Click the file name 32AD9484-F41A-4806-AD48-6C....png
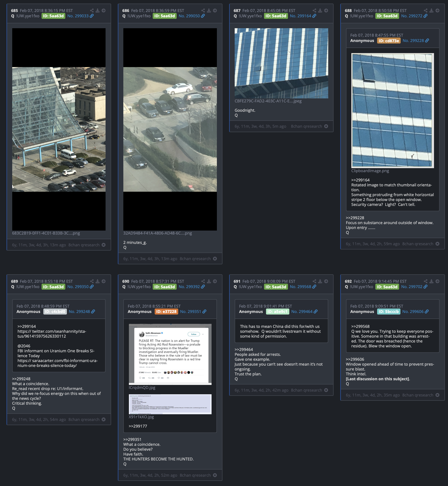Image resolution: width=448 pixels, height=486 pixels. 158,233
